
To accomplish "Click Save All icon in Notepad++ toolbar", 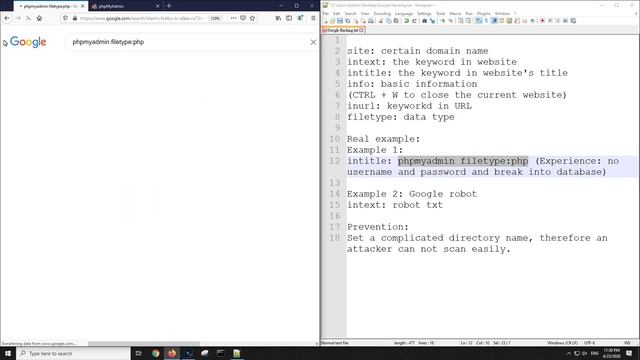I will tap(348, 20).
